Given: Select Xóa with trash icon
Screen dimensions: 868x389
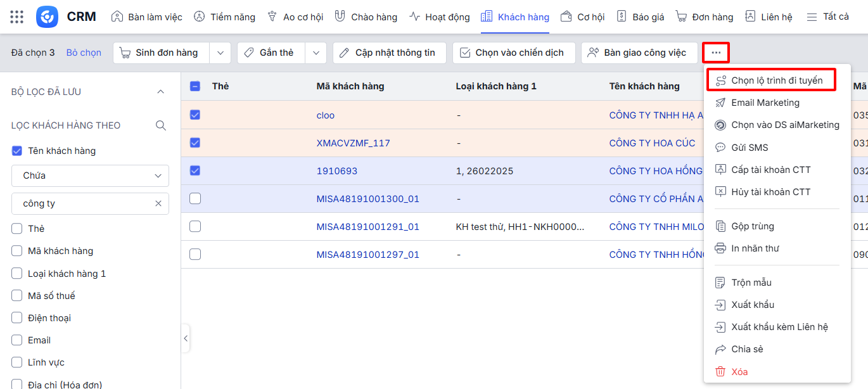Looking at the screenshot, I should click(x=739, y=372).
